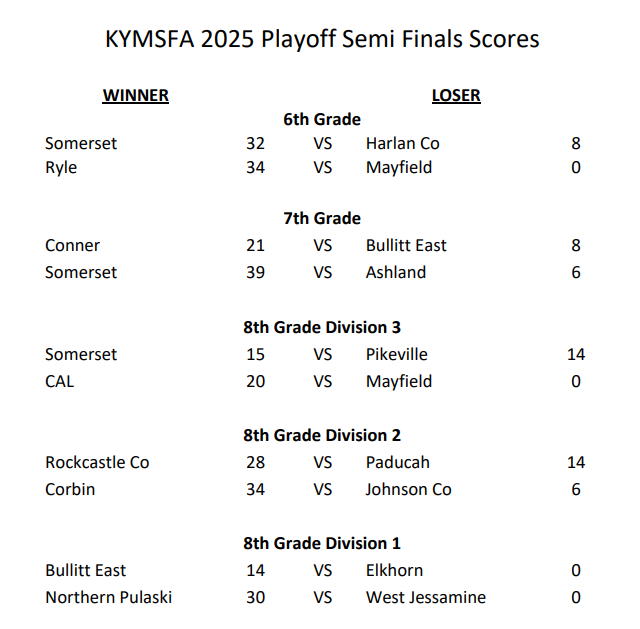Image resolution: width=640 pixels, height=629 pixels.
Task: Click the 8th Grade Division 3 heading
Action: [322, 327]
